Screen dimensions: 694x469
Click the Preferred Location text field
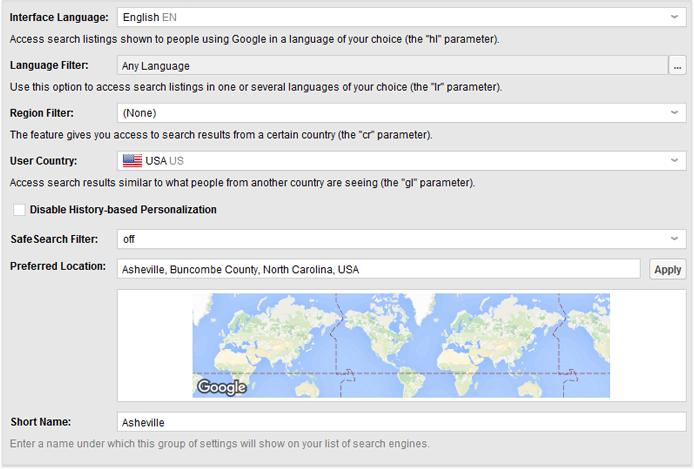pyautogui.click(x=378, y=269)
